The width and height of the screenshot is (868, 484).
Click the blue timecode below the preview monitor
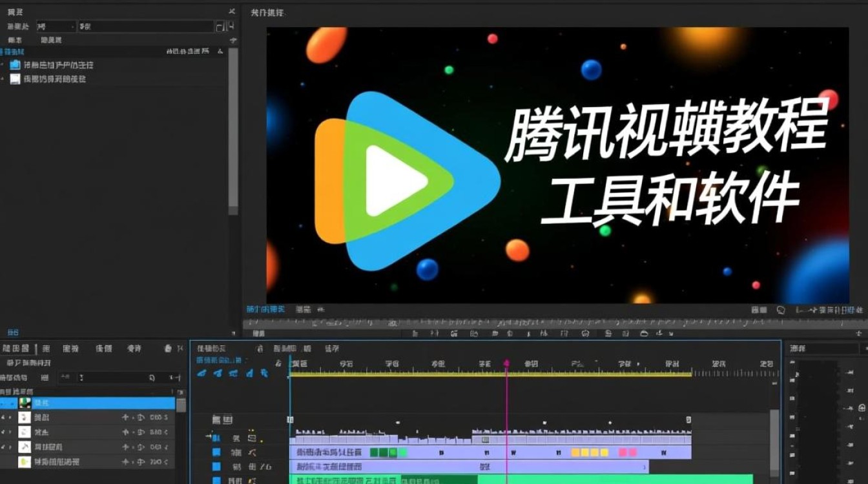[265, 310]
